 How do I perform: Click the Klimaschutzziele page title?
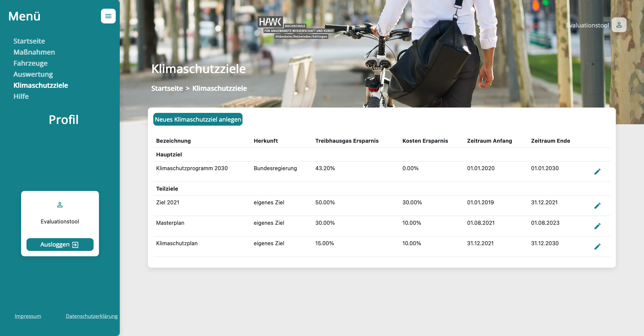(x=199, y=69)
